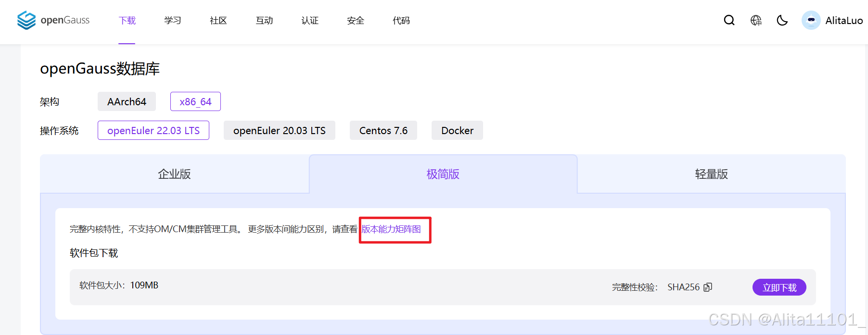
Task: Click the language globe icon
Action: click(x=756, y=20)
